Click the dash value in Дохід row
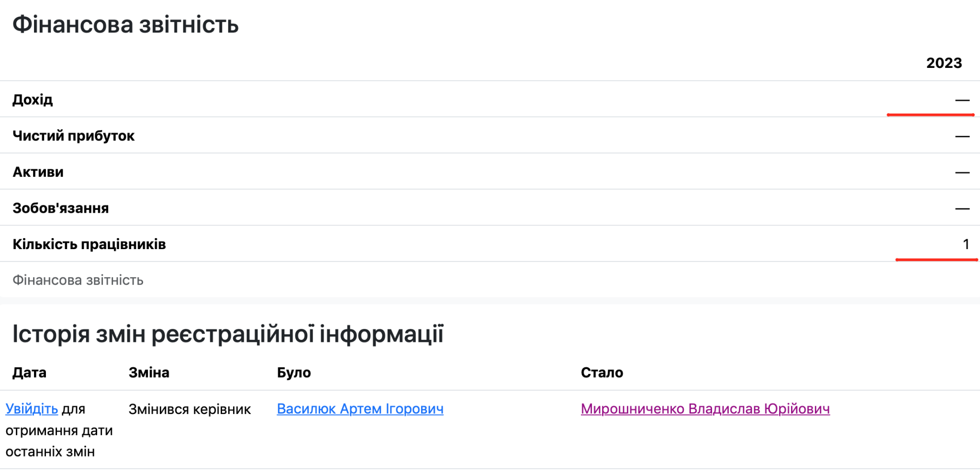 click(x=962, y=100)
